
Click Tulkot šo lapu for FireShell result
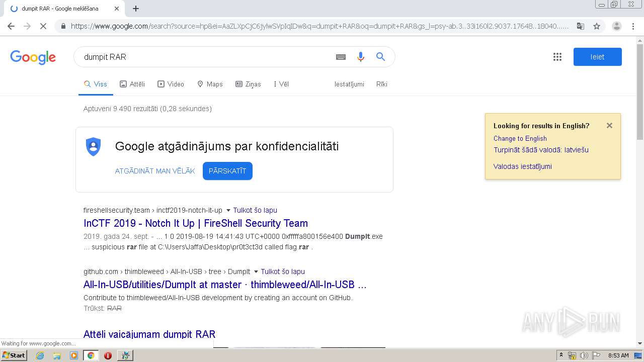tap(255, 210)
